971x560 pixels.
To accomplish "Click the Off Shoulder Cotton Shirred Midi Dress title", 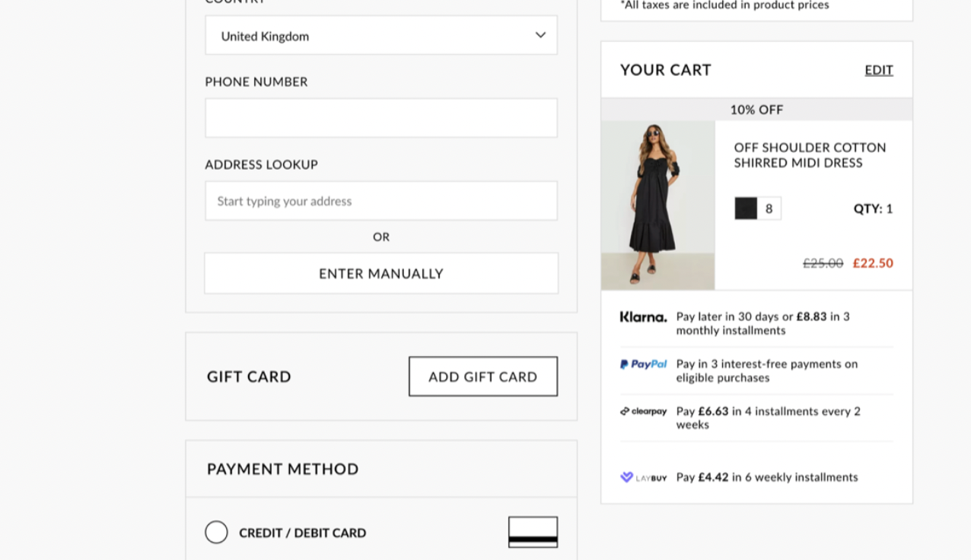I will pyautogui.click(x=809, y=155).
